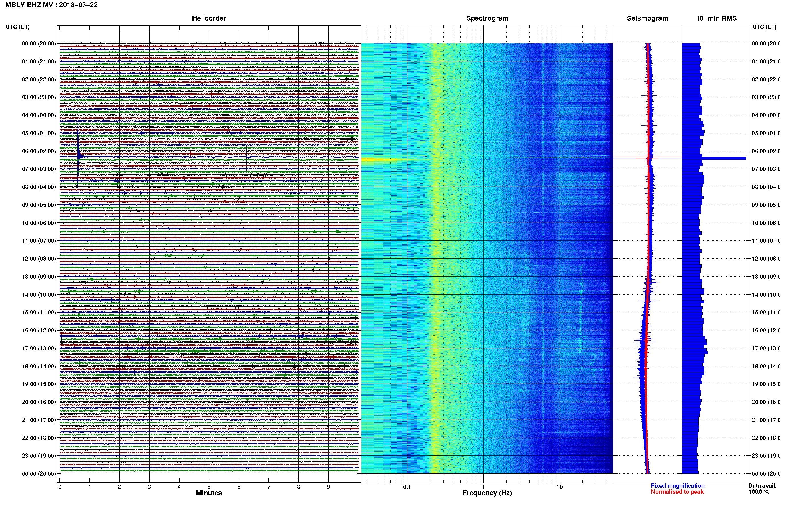Click the 01:00 (21:00) time label

39,61
